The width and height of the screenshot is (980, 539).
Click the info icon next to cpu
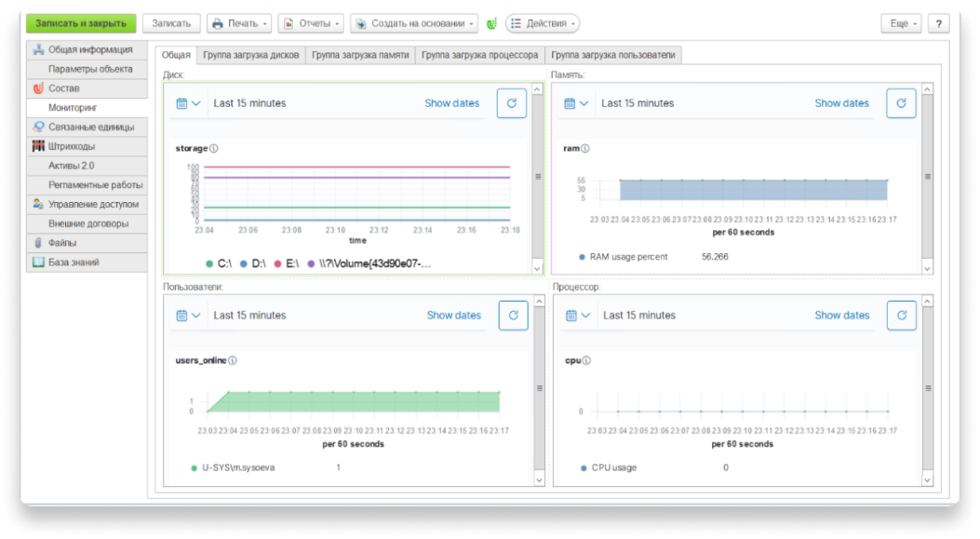pyautogui.click(x=586, y=360)
